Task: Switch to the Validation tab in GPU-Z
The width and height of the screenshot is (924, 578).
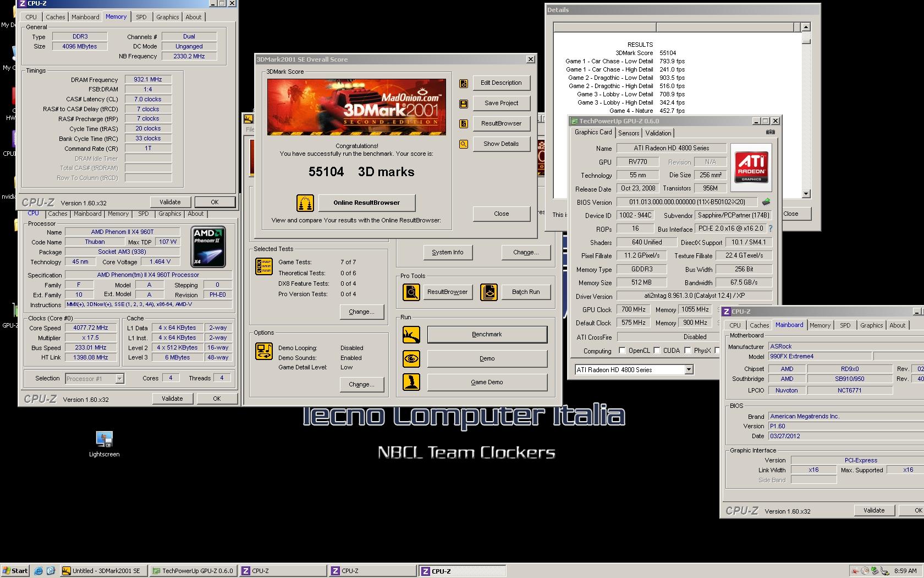Action: tap(658, 133)
